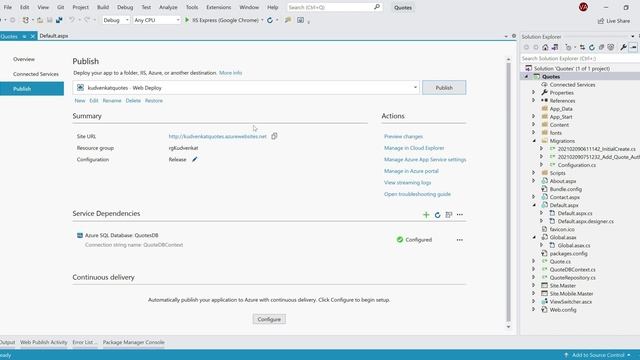Open the Build menu

[x=103, y=7]
